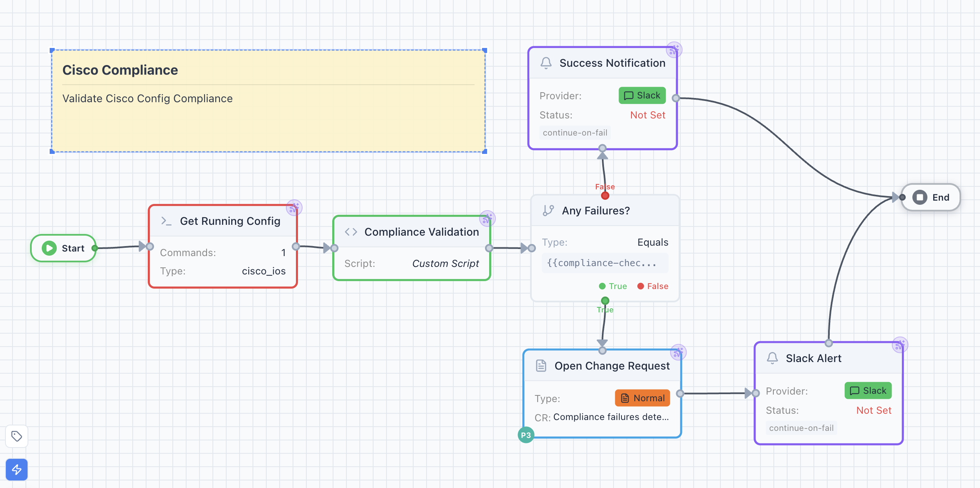Click the Start node output port

(x=95, y=248)
